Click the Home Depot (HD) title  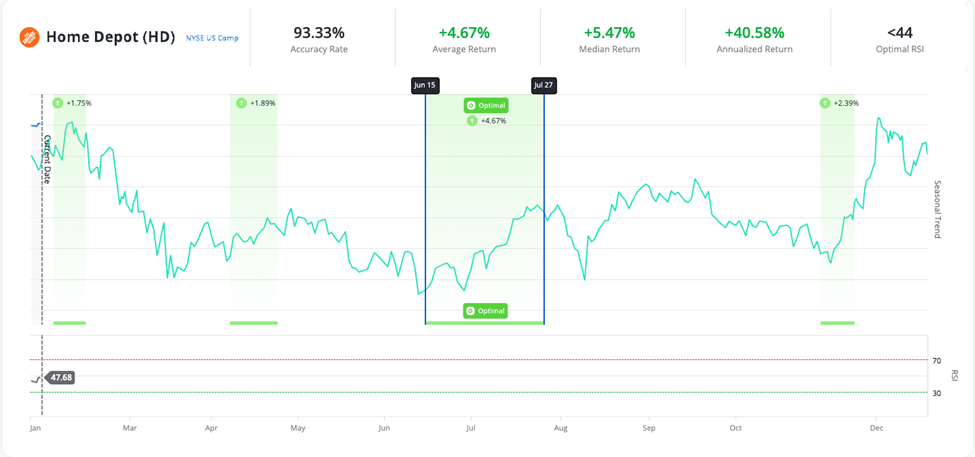pos(110,37)
